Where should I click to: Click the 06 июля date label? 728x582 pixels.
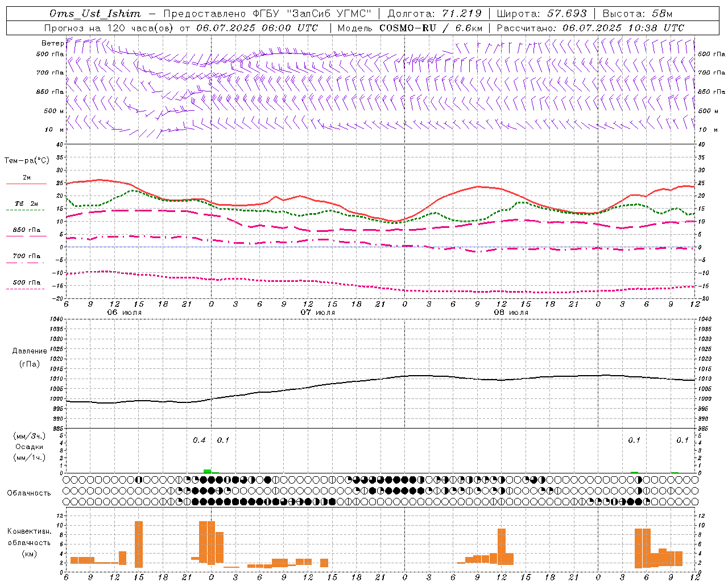(x=124, y=313)
